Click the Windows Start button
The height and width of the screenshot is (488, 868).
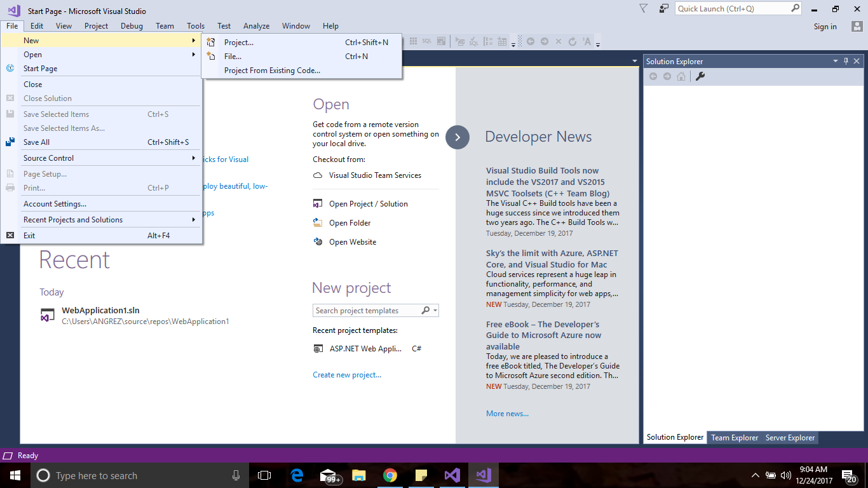15,475
